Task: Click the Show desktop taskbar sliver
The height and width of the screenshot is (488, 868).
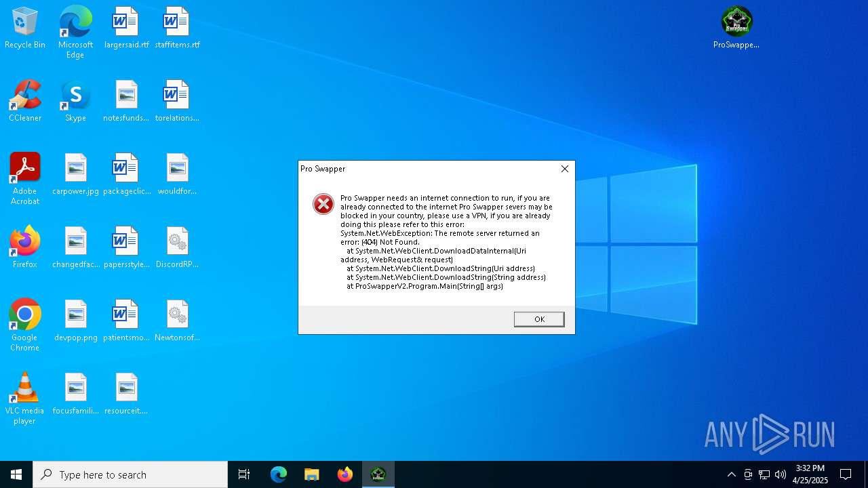Action: (865, 474)
